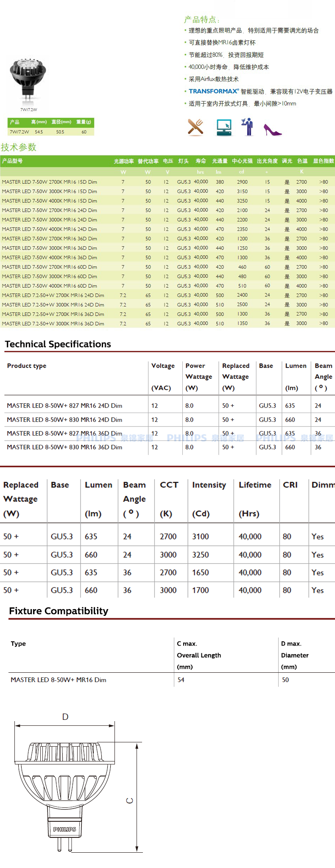Click the 技术参数 heading
The height and width of the screenshot is (868, 335).
(x=19, y=147)
